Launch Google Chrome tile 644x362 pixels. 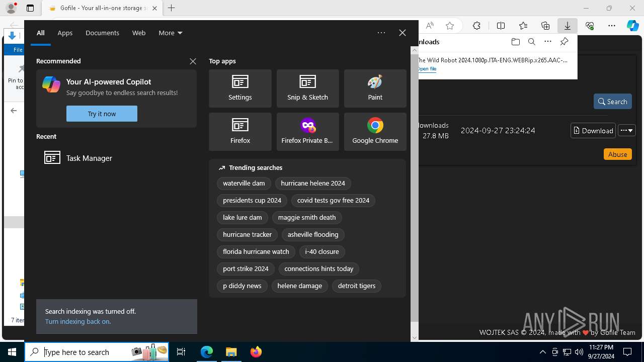[x=375, y=132]
